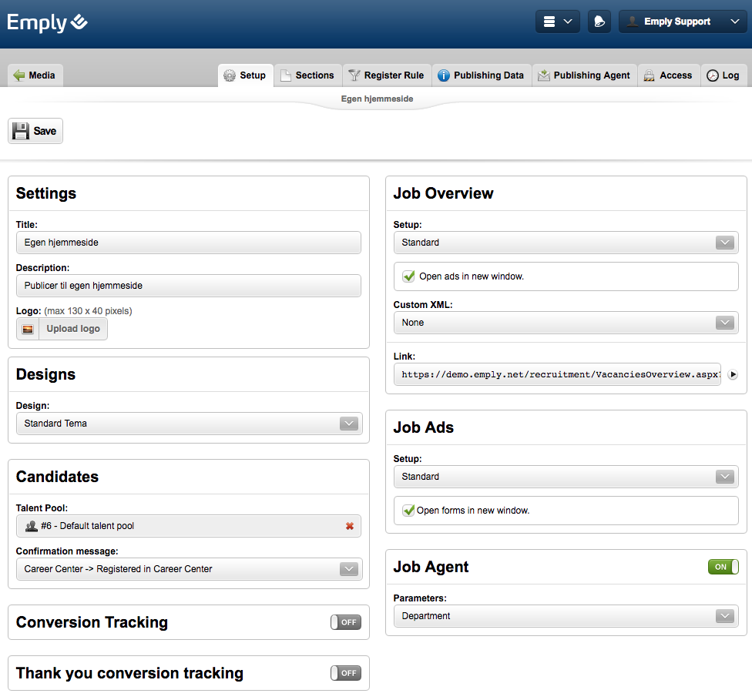Click the arrow icon next to Link field

tap(733, 375)
